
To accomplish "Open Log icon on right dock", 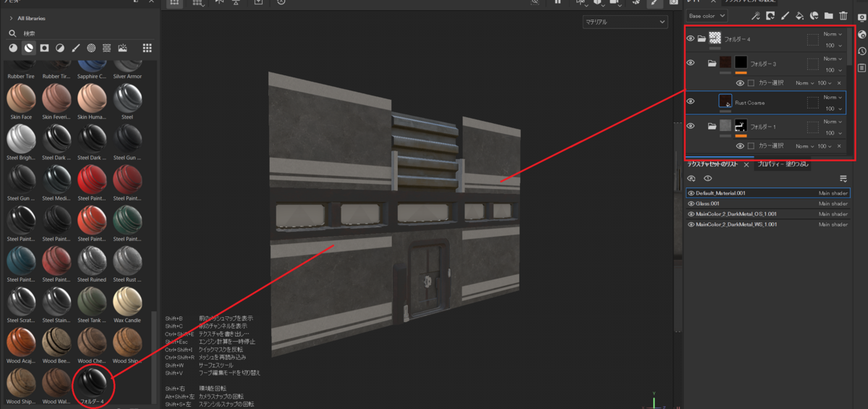I will (861, 67).
